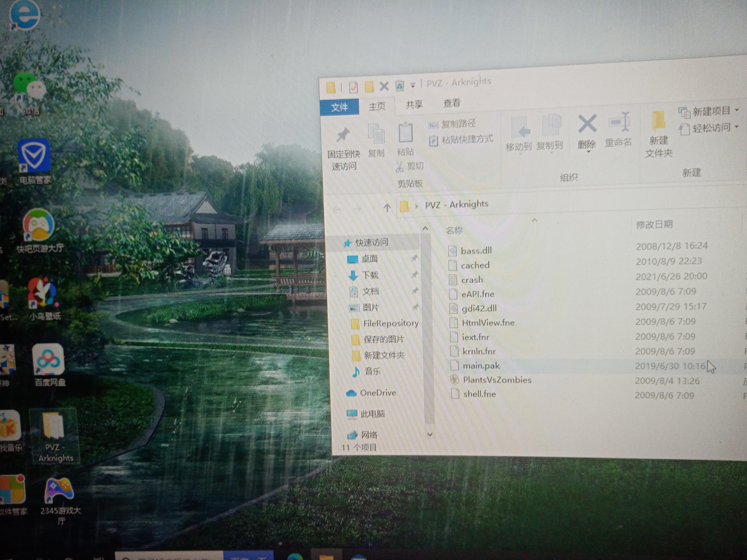Select OneDrive in the navigation pane
The width and height of the screenshot is (747, 560).
(x=371, y=393)
